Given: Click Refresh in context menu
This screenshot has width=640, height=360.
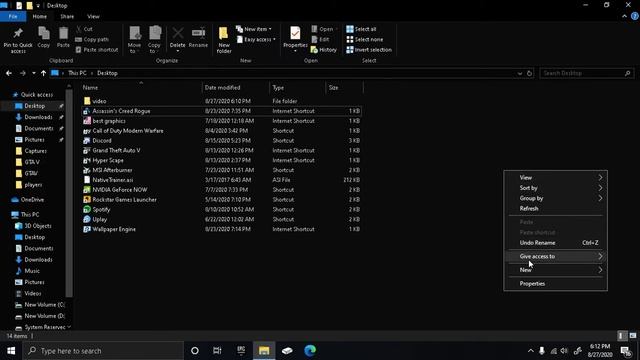Looking at the screenshot, I should coord(556,208).
